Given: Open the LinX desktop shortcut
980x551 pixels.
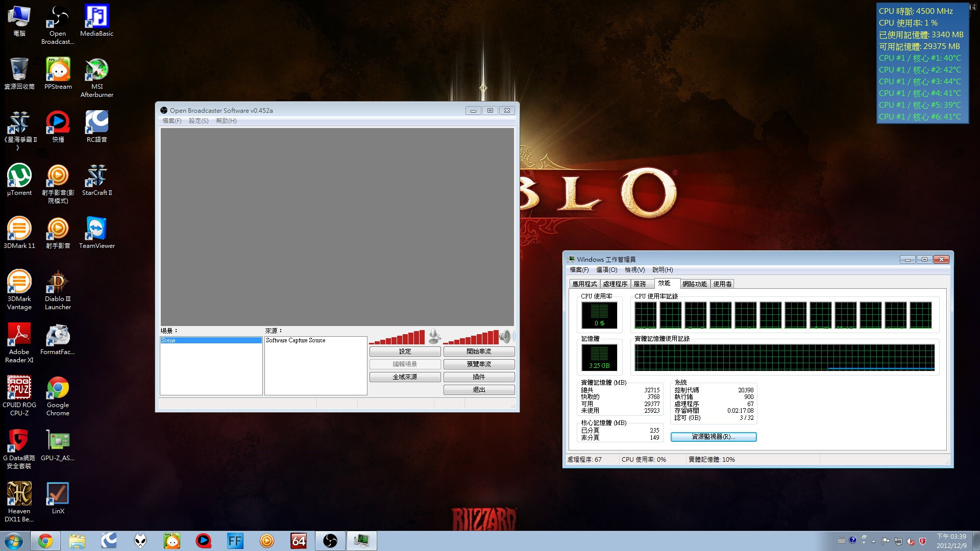Looking at the screenshot, I should pos(58,498).
